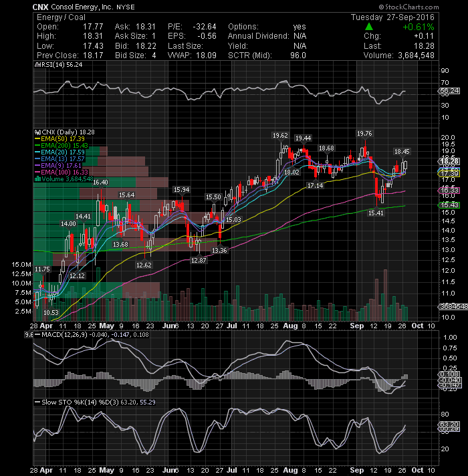Screen dimensions: 468x476
Task: Click the 10.53 April low label
Action: tap(51, 313)
